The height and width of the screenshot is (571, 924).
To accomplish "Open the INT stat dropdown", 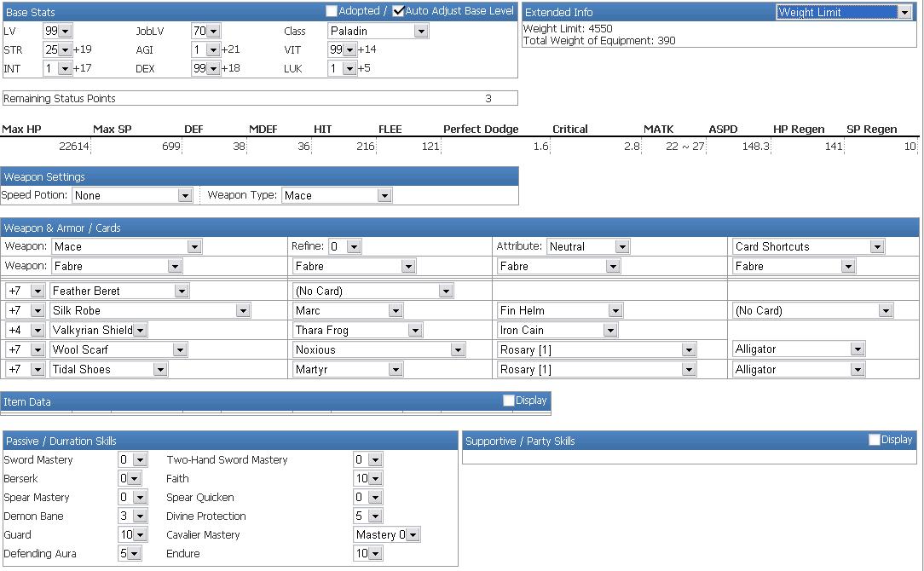I will coord(57,68).
